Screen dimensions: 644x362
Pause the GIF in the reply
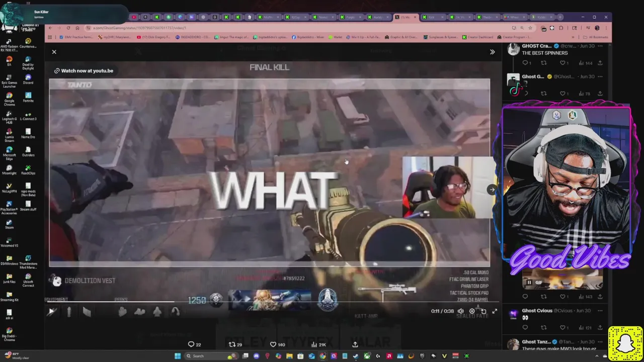click(529, 283)
